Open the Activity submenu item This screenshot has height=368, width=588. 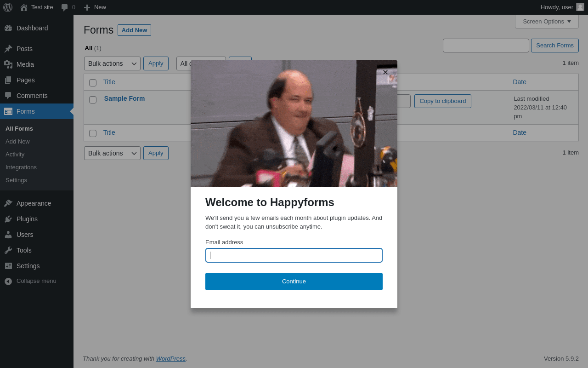coord(15,154)
